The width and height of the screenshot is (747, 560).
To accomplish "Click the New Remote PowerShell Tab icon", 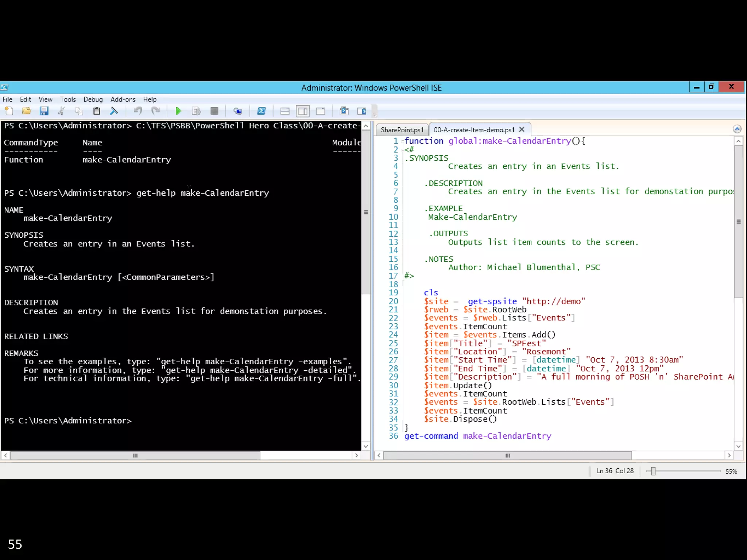I will coord(238,111).
